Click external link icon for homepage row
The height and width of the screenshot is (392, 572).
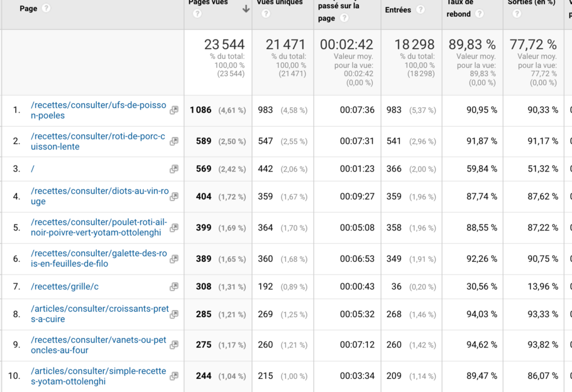(174, 169)
